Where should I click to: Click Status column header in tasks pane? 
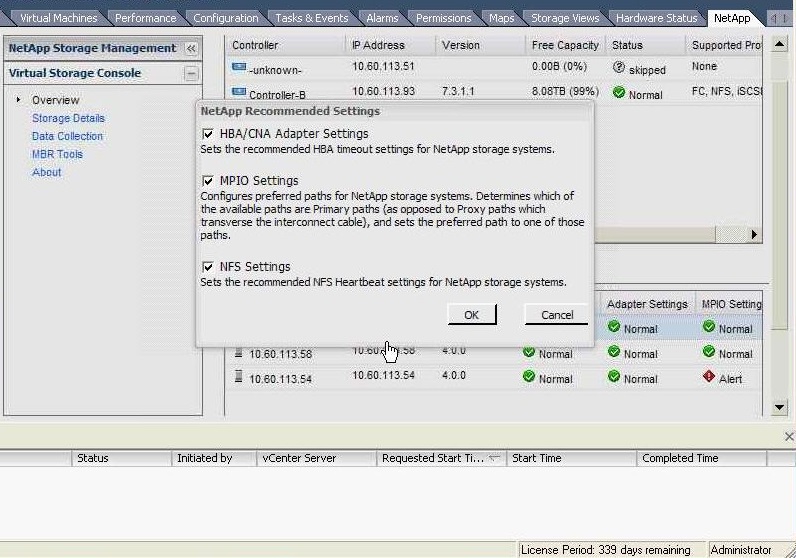point(122,458)
